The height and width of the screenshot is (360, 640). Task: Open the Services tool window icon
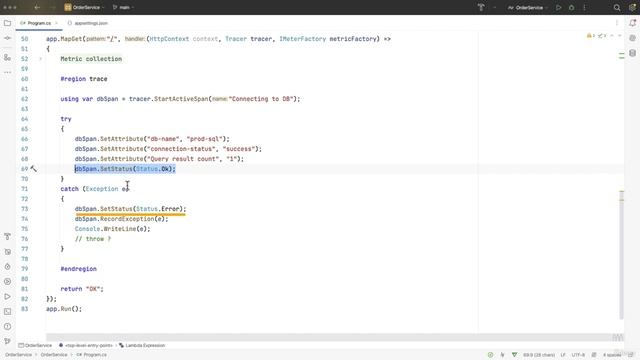7,282
